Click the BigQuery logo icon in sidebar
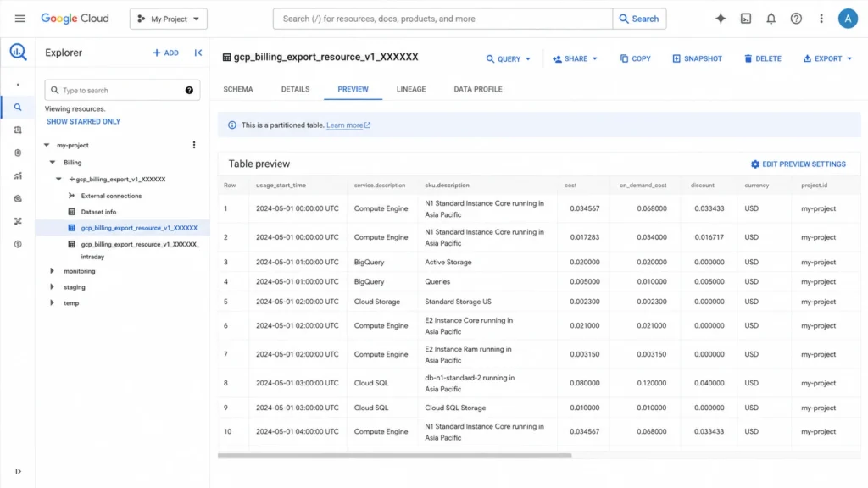 pos(18,52)
